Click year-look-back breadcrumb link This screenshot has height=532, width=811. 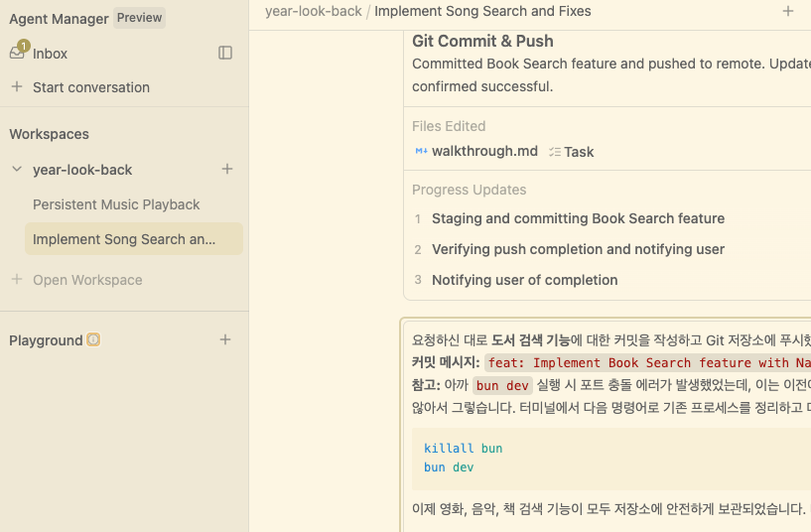click(x=313, y=12)
